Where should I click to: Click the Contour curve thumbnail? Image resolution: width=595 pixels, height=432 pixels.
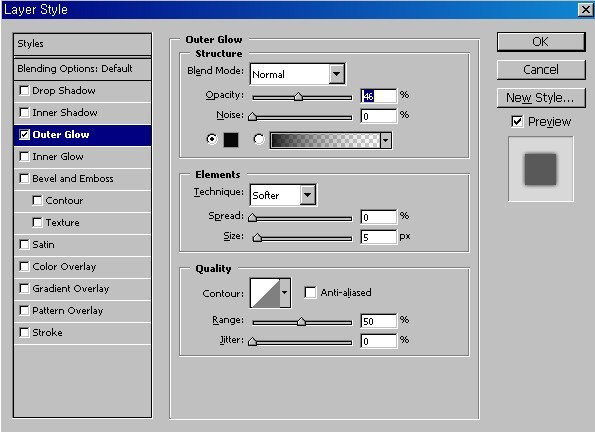[x=265, y=293]
